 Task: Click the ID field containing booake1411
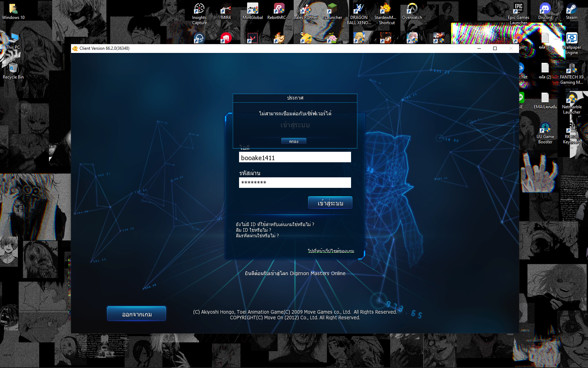click(295, 157)
